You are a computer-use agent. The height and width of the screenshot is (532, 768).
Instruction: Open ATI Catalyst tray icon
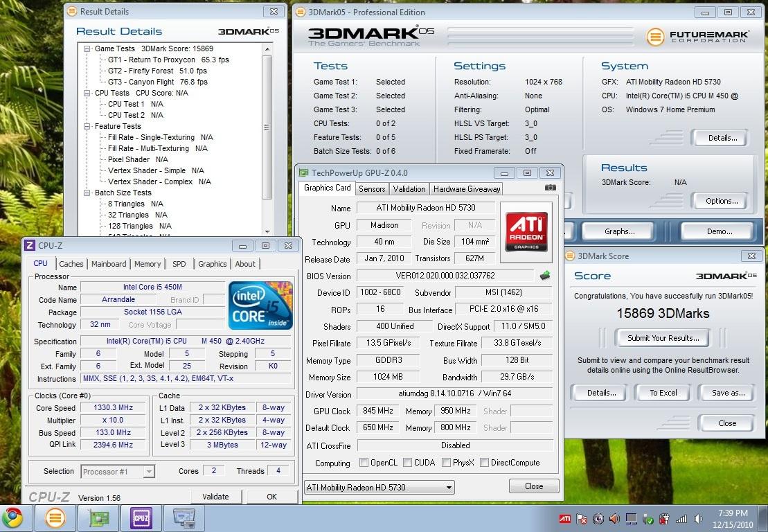pyautogui.click(x=564, y=519)
